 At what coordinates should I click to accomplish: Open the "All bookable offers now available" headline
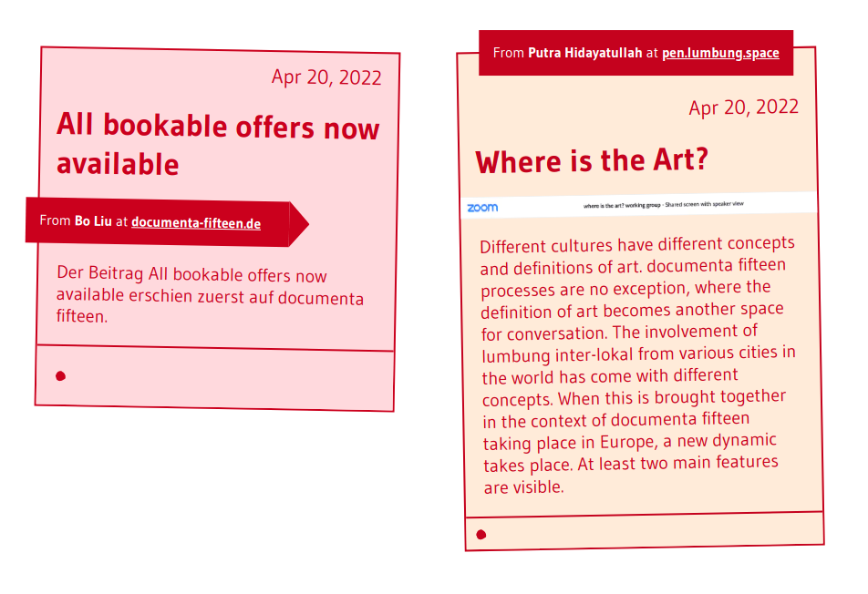pos(217,145)
